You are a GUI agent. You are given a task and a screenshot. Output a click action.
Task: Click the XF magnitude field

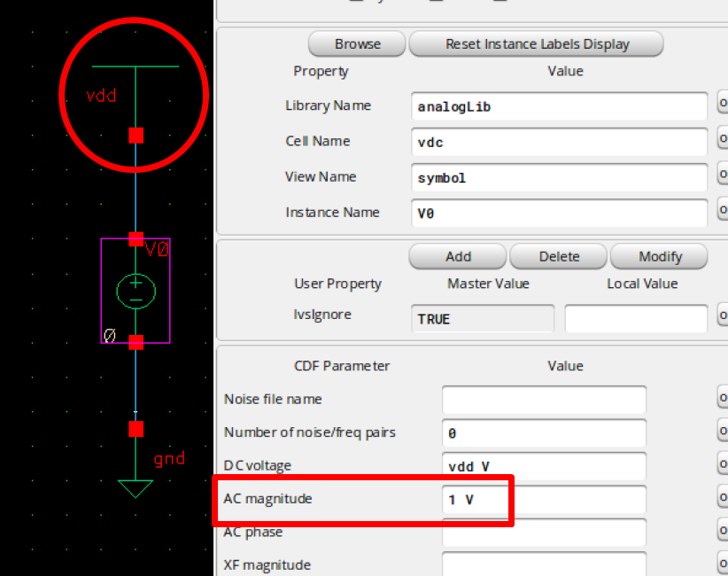point(544,564)
